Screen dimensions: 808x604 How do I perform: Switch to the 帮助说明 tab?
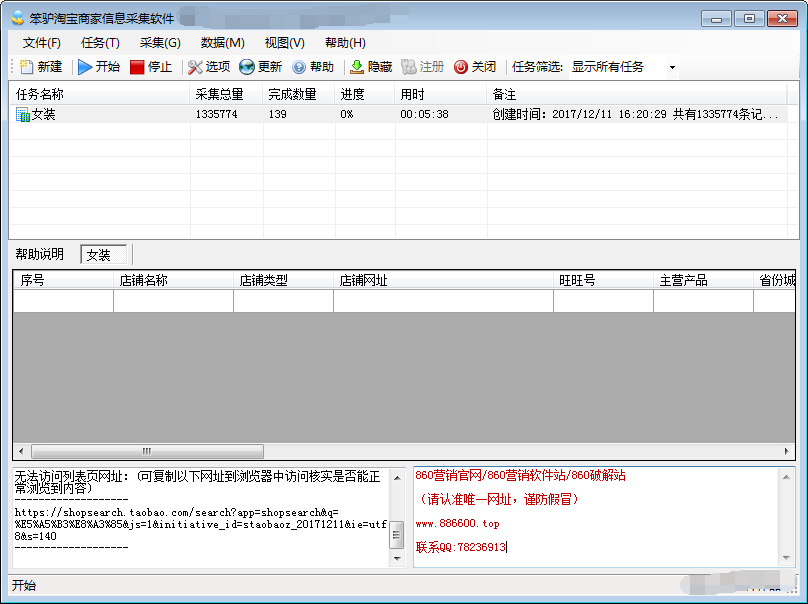[40, 254]
